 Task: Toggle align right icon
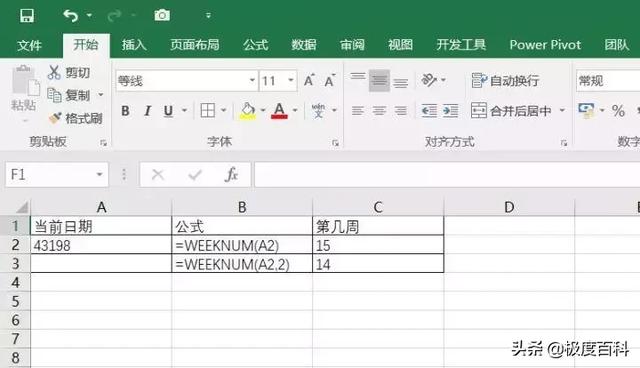click(x=400, y=111)
